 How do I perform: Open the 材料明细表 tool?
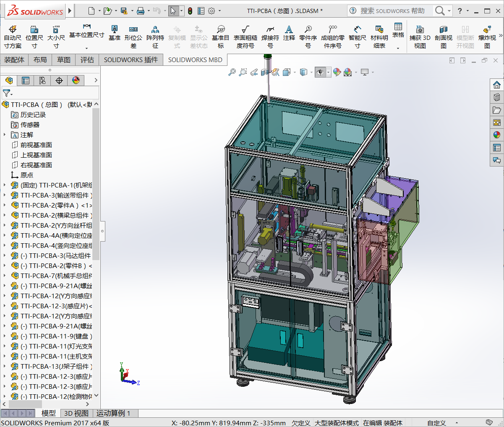coord(379,29)
